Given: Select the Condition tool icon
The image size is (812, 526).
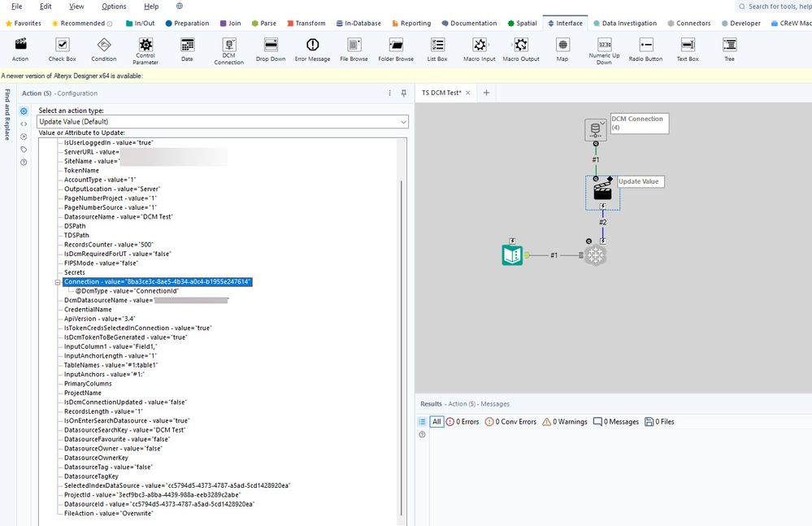Looking at the screenshot, I should pyautogui.click(x=103, y=49).
